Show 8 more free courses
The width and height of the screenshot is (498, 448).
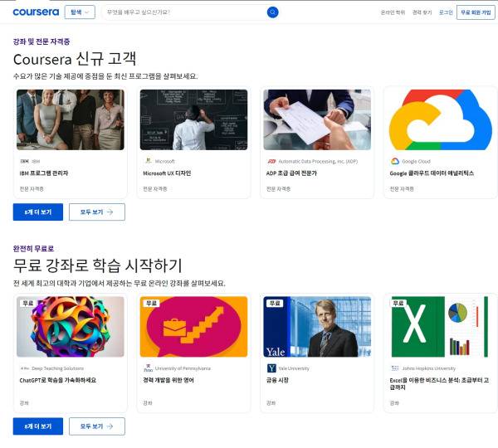pyautogui.click(x=38, y=426)
